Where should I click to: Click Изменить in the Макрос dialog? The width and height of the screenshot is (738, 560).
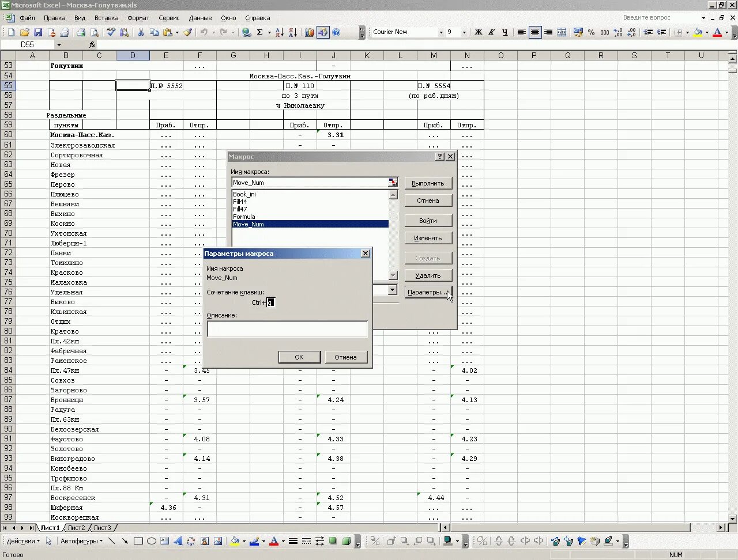point(428,238)
